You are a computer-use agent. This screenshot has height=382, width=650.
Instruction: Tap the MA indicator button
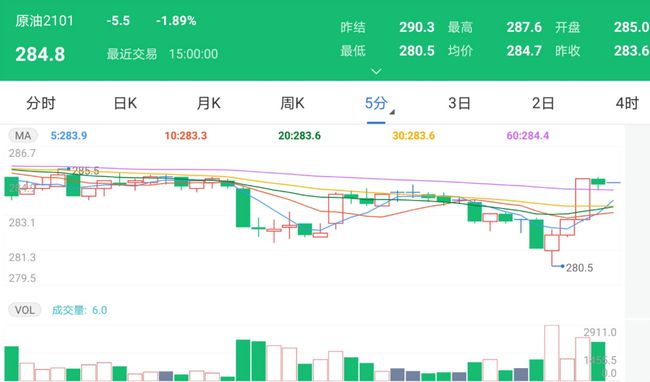pos(23,135)
